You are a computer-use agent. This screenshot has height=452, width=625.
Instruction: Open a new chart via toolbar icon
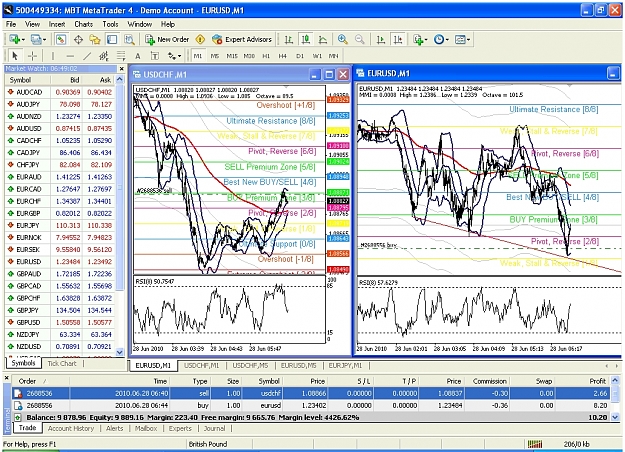coord(14,39)
